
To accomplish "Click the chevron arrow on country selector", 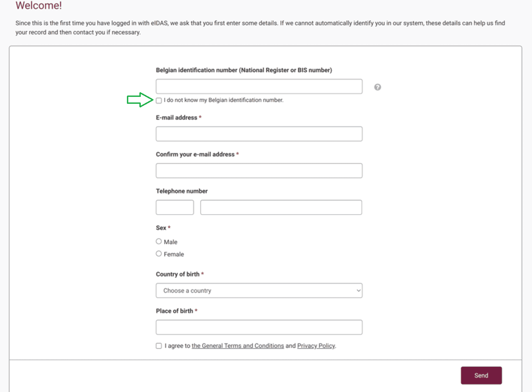I will pyautogui.click(x=358, y=290).
